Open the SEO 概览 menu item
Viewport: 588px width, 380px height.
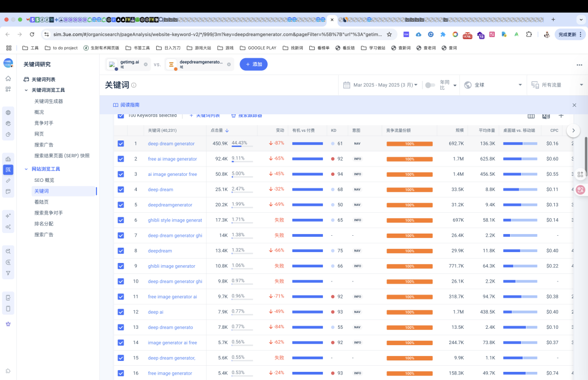[x=44, y=180]
